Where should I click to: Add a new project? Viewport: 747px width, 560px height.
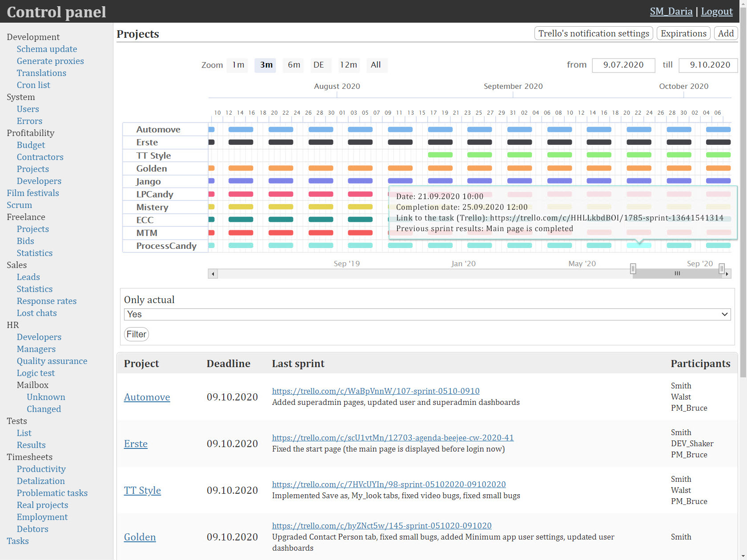[x=726, y=33]
